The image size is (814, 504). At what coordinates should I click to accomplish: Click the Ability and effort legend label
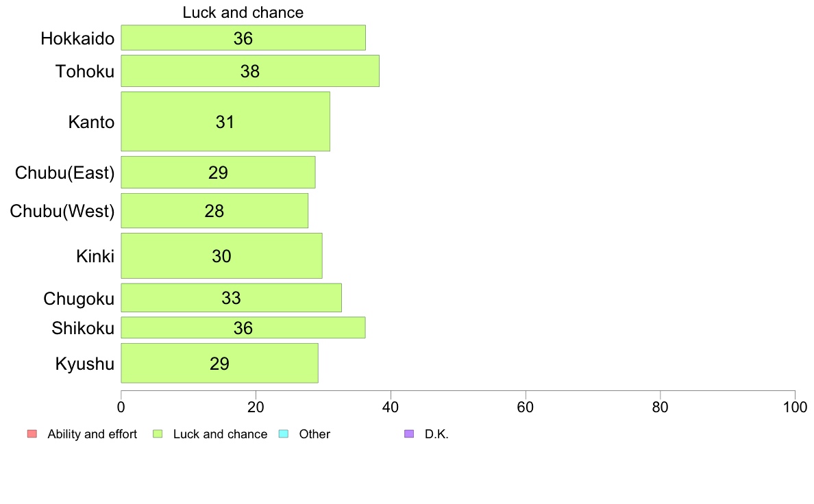[92, 434]
